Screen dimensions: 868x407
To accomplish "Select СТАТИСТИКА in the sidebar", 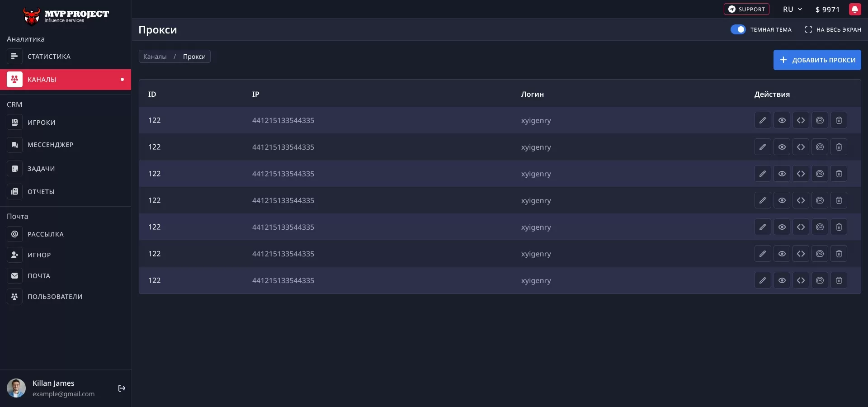I will point(48,56).
